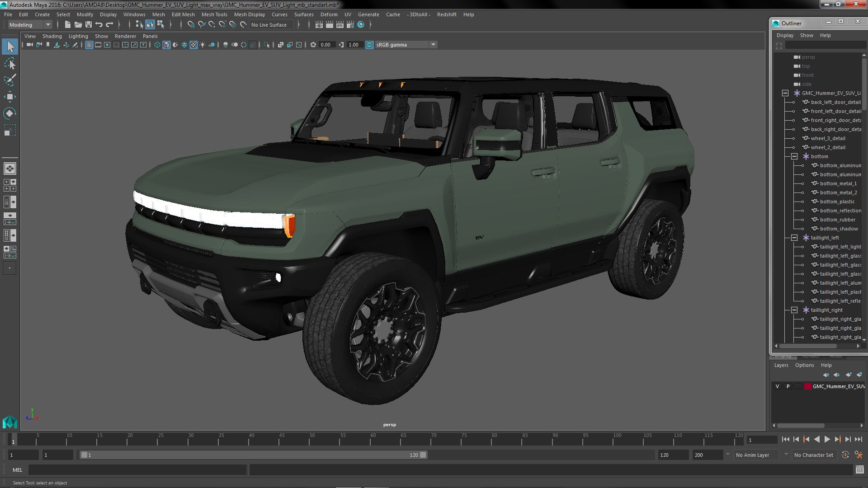
Task: Collapse the taillight_left group
Action: pos(794,238)
